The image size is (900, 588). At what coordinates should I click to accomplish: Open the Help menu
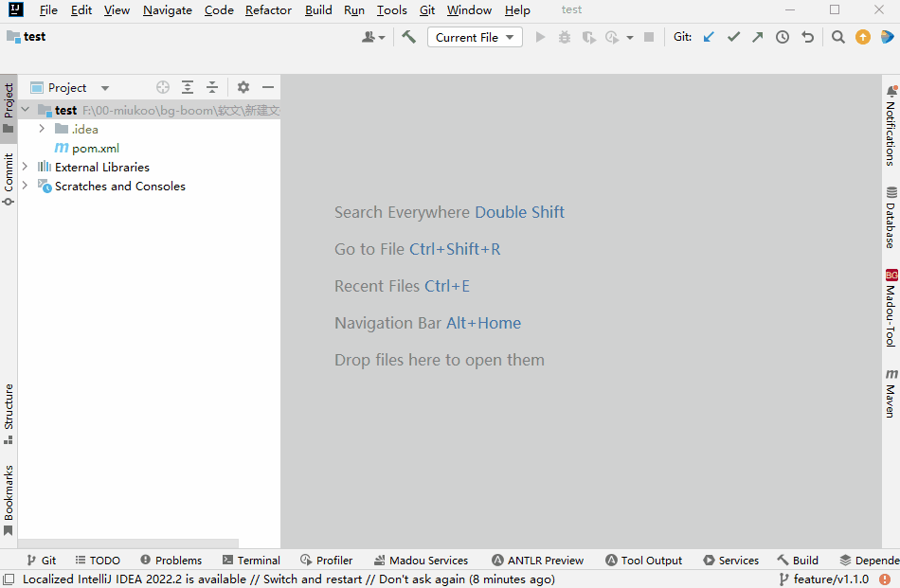coord(517,10)
